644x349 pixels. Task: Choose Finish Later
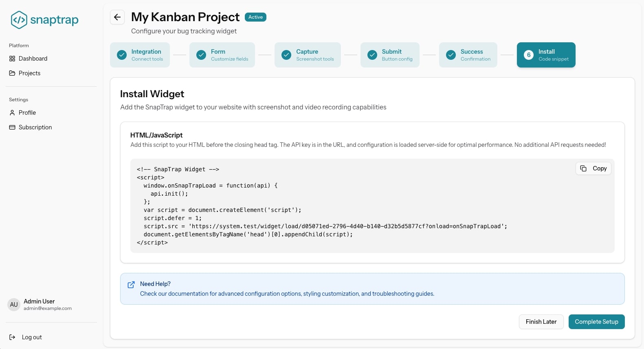coord(541,322)
